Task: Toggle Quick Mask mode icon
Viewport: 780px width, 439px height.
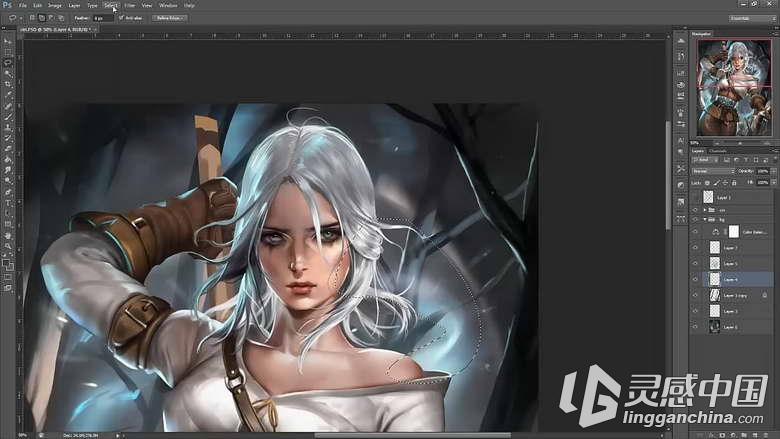Action: click(x=7, y=277)
